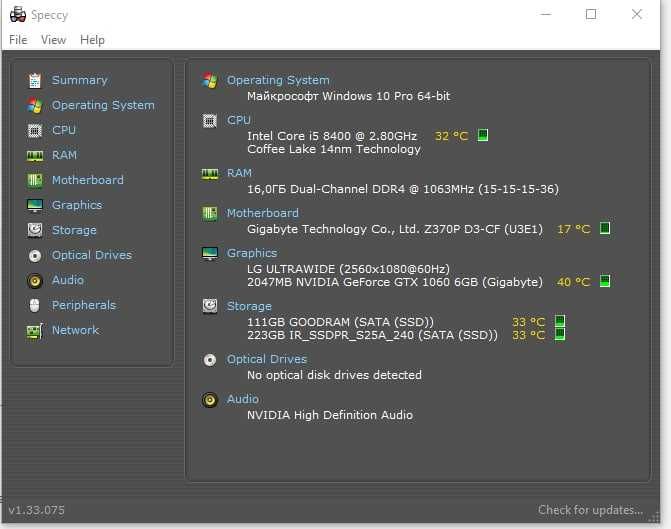Viewport: 671px width, 529px height.
Task: Click the v1.33.075 version label
Action: click(36, 510)
